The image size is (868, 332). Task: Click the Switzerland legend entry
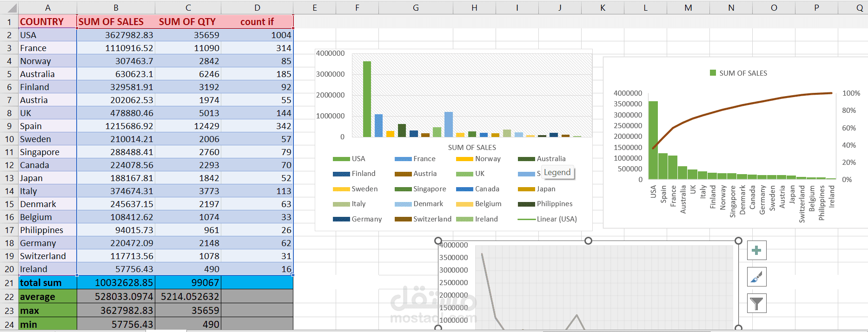pyautogui.click(x=423, y=219)
